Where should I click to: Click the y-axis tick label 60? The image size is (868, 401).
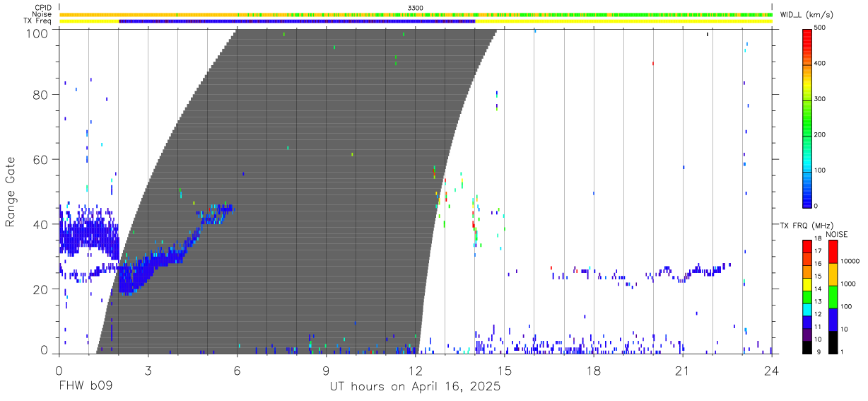coord(40,159)
